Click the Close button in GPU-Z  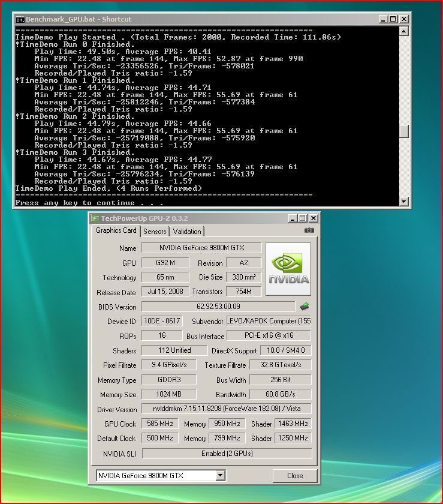pos(295,475)
